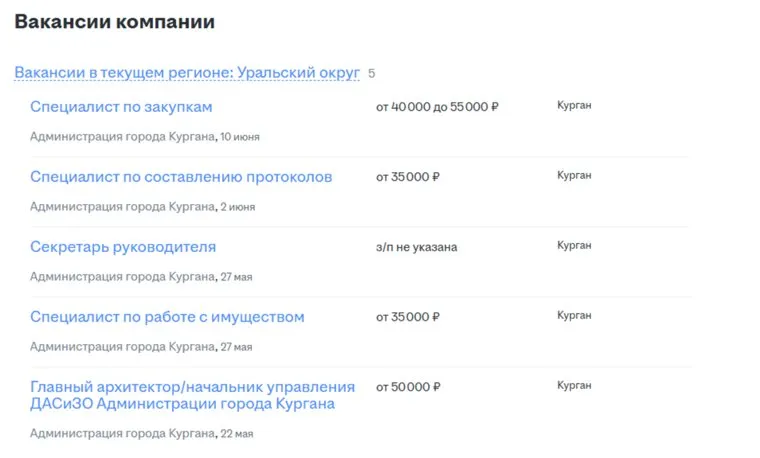The height and width of the screenshot is (458, 760).
Task: Click the "от 50 000 ₽" salary
Action: click(x=408, y=386)
